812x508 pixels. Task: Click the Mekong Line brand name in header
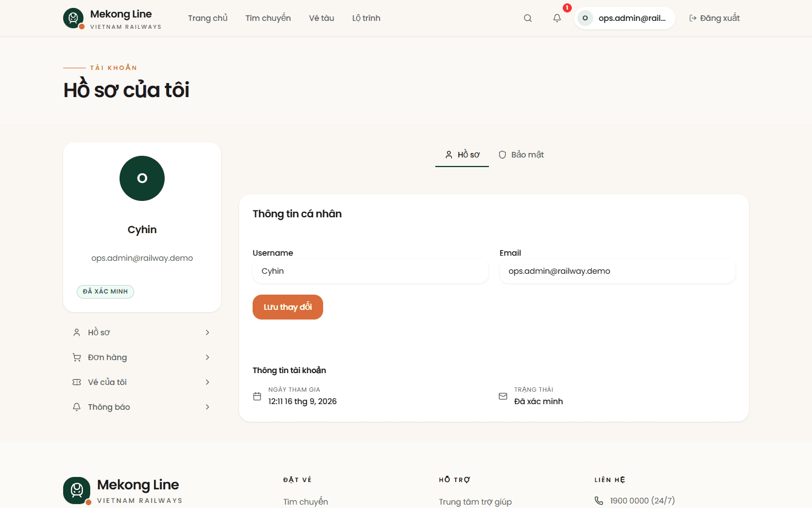tap(121, 14)
